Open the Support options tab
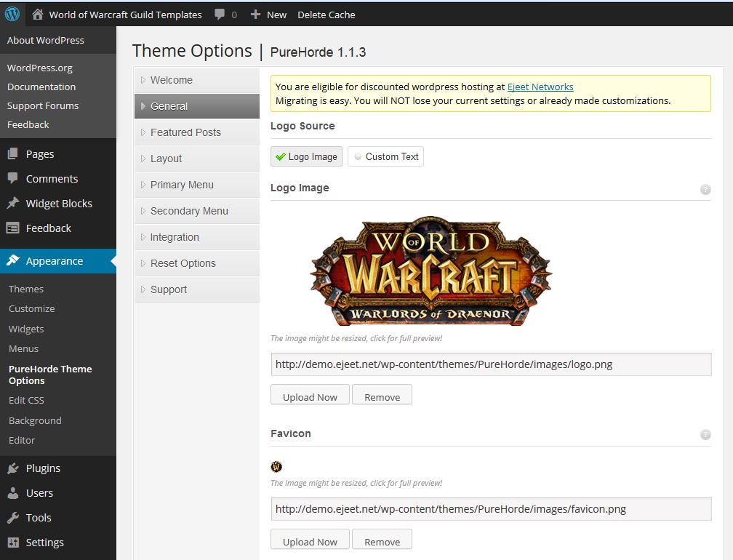Image resolution: width=733 pixels, height=560 pixels. (x=197, y=289)
